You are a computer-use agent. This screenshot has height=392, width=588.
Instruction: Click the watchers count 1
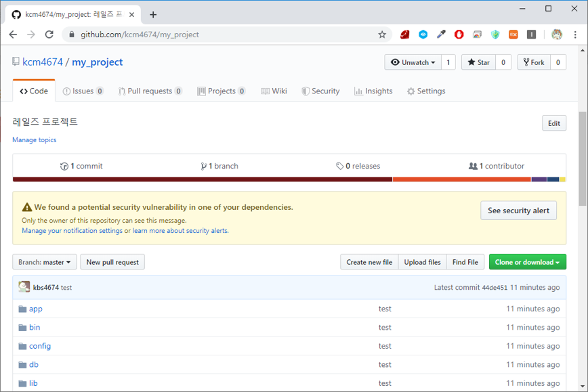click(448, 62)
